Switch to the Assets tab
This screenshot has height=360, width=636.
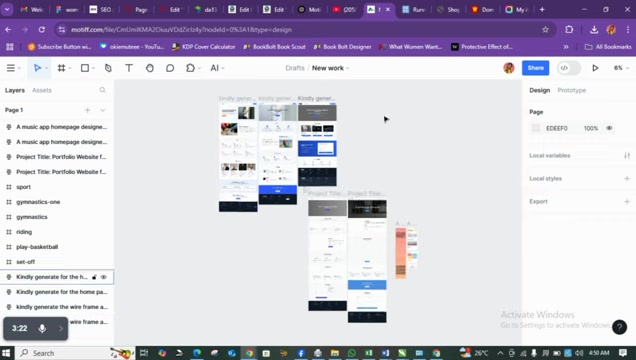click(x=42, y=90)
